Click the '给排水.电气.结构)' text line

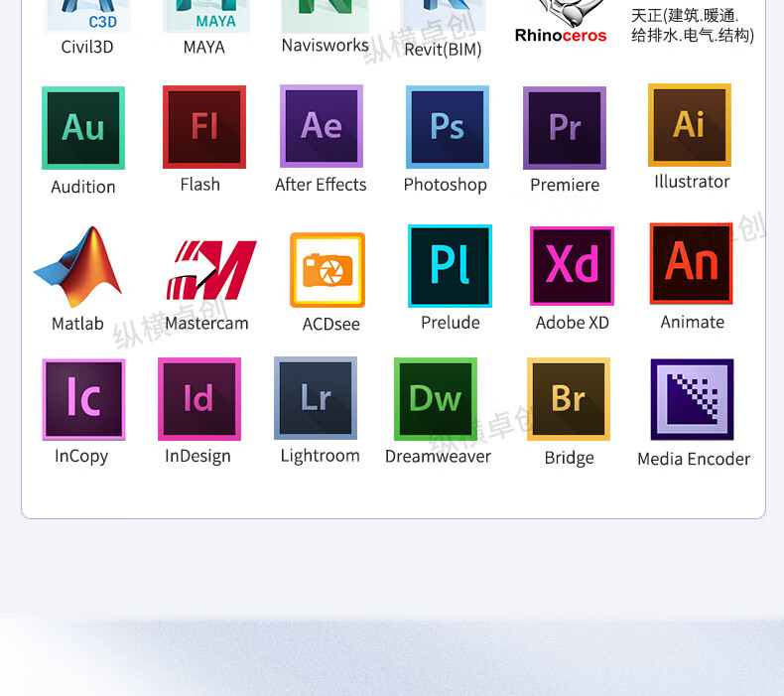693,36
